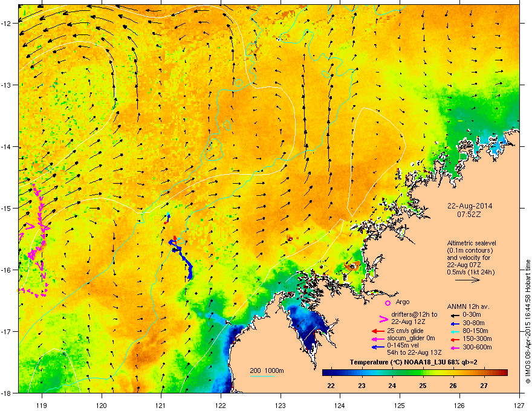This screenshot has height=411, width=532.
Task: Click the green colorbar section above 24
Action: 392,373
